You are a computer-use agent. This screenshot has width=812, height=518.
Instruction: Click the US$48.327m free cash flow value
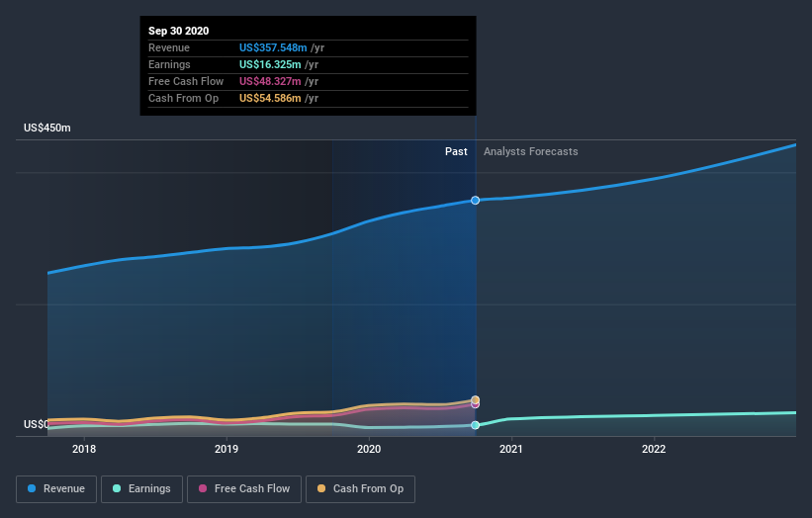[270, 81]
